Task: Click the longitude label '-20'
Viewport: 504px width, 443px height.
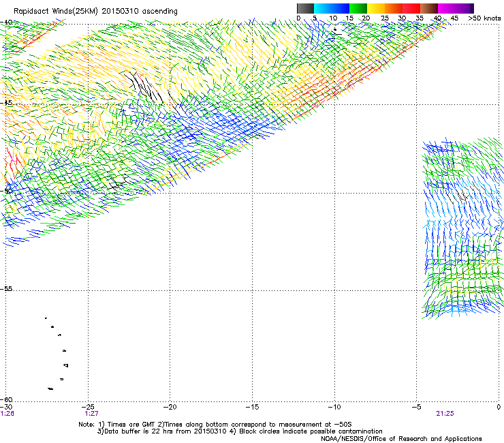Action: coord(170,407)
